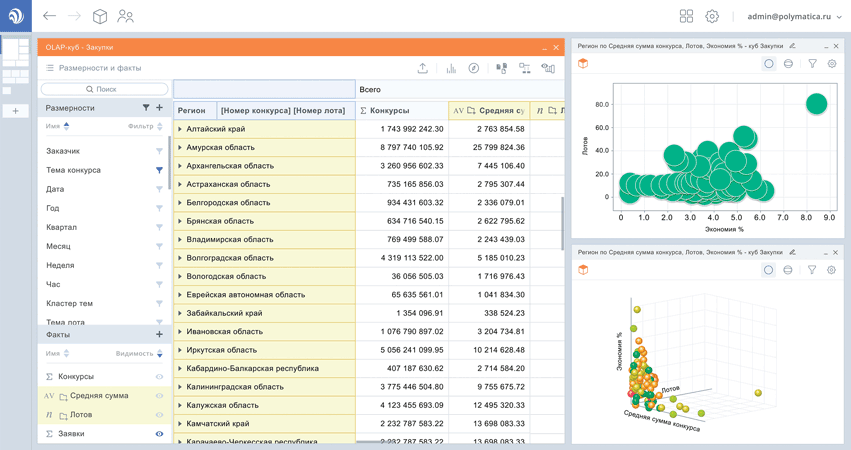Add a dimension with Размерности plus

(160, 107)
